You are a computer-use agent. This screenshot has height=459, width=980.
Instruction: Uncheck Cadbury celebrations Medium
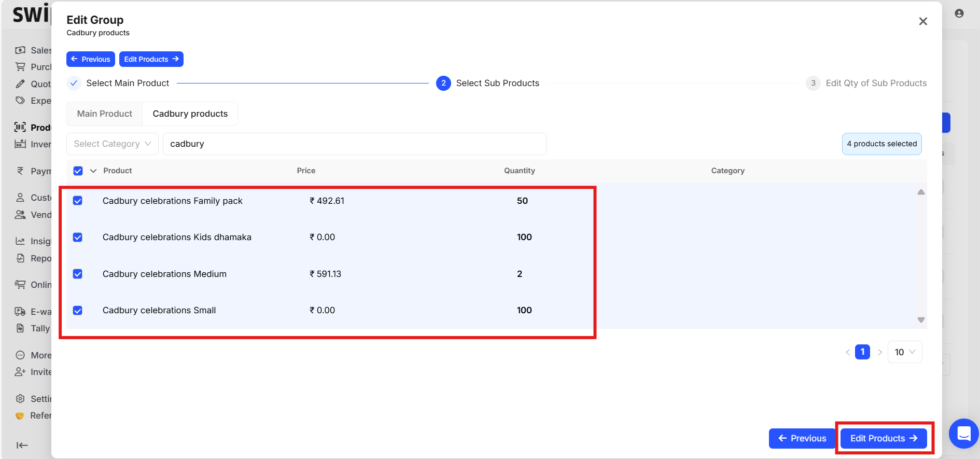point(78,274)
